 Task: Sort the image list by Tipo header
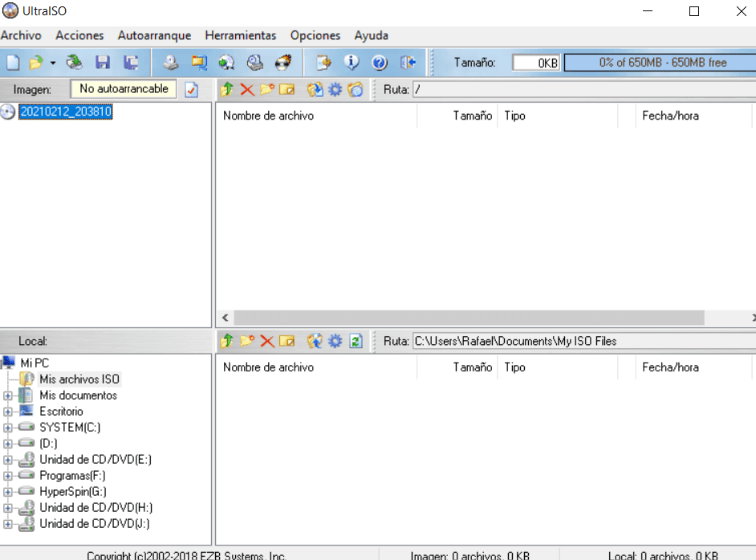click(x=557, y=116)
